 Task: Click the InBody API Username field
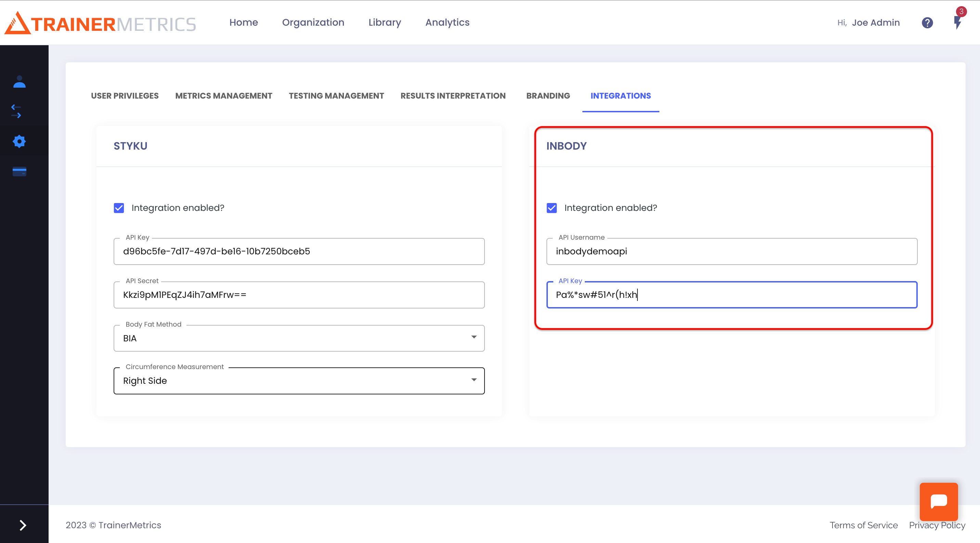coord(732,252)
